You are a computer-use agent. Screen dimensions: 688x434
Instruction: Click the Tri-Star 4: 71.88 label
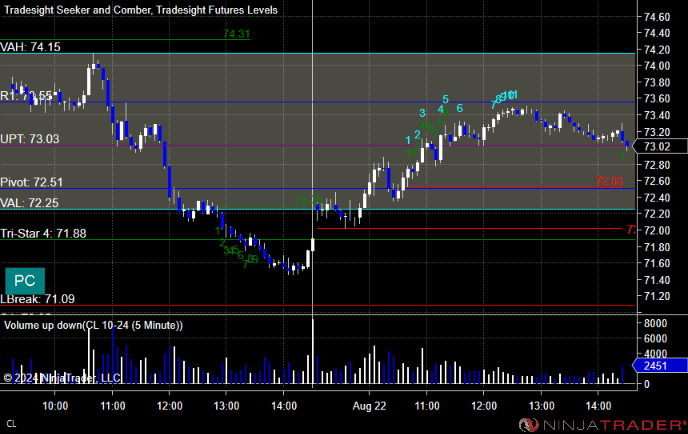[x=43, y=233]
